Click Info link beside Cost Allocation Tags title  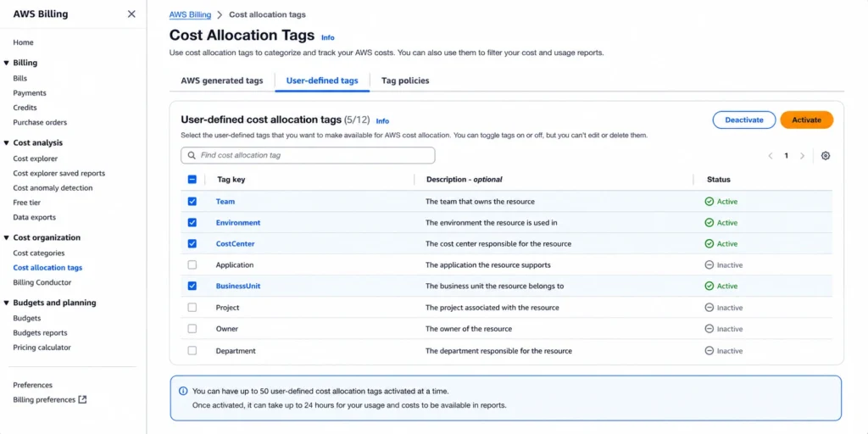click(x=328, y=37)
